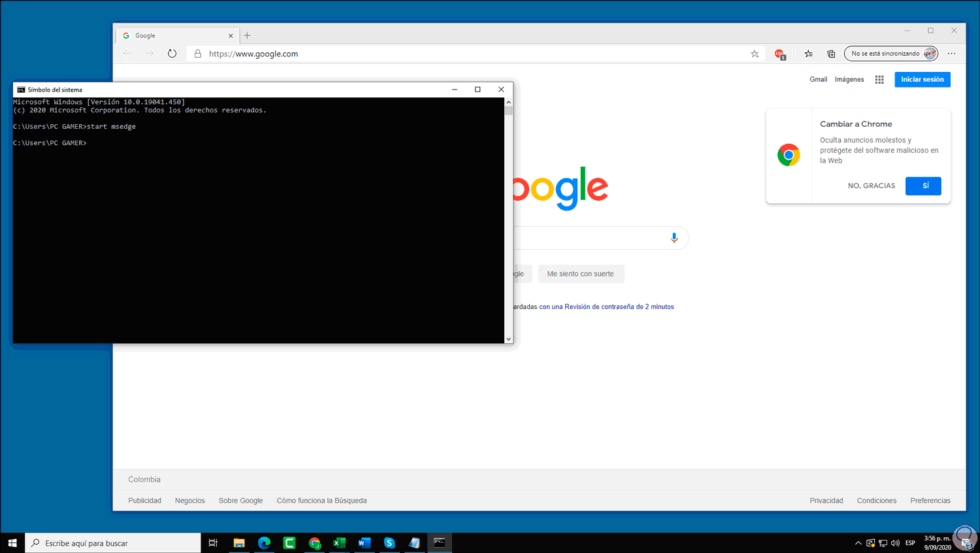The image size is (980, 553).
Task: Open Google Chrome from the taskbar
Action: tap(315, 543)
